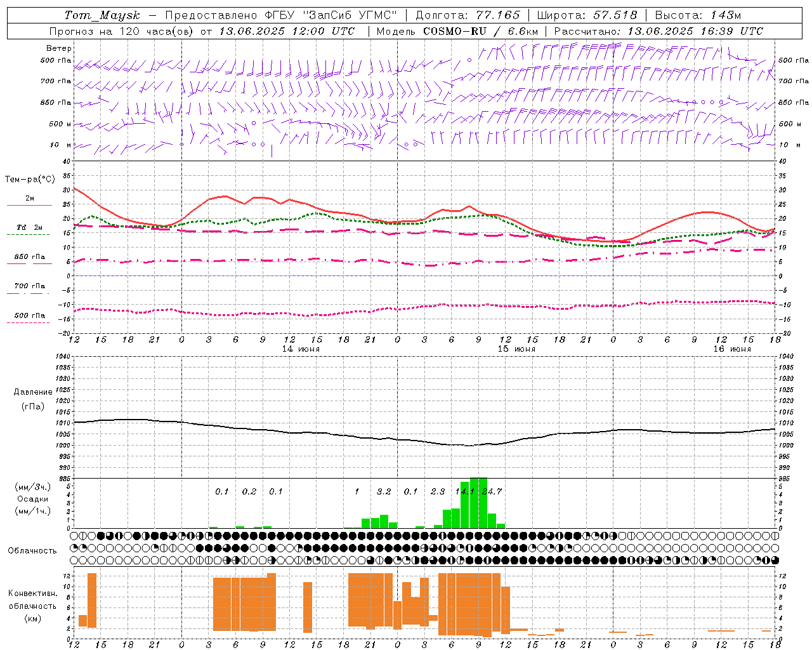Click the latitude value Широта: 57.518

[x=587, y=15]
